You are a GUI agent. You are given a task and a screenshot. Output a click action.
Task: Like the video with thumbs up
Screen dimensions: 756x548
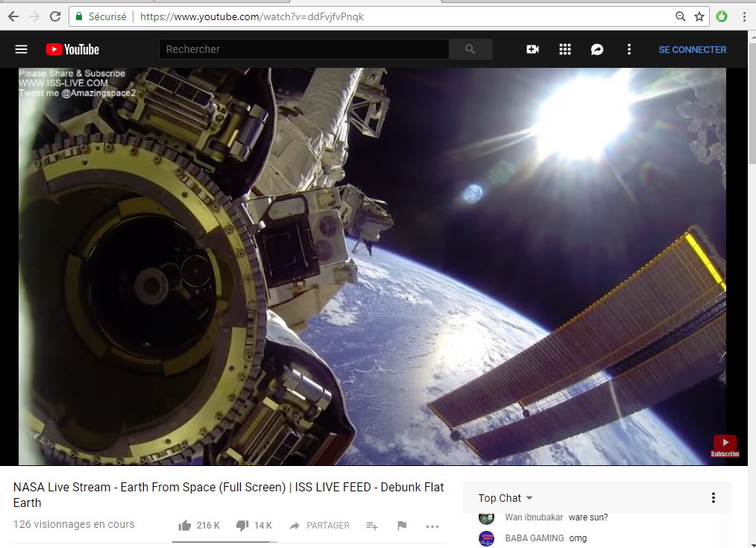click(185, 526)
